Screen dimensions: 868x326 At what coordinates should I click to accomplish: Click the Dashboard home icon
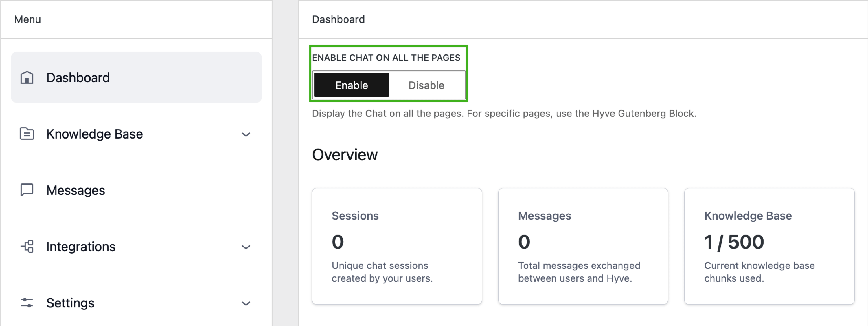(x=27, y=78)
